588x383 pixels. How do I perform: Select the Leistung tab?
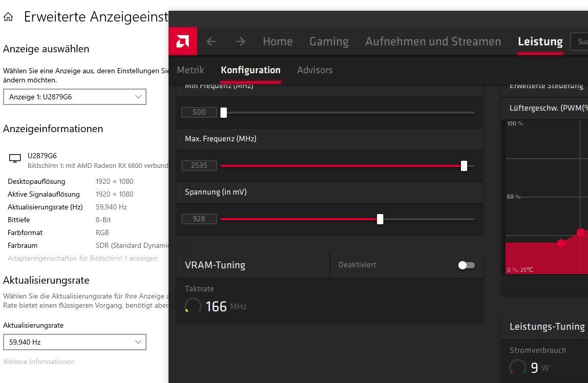pos(540,41)
